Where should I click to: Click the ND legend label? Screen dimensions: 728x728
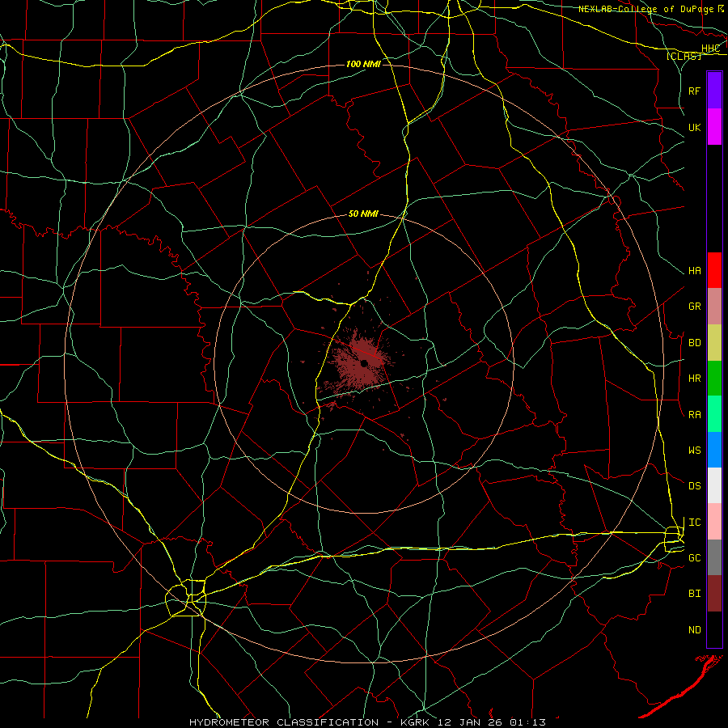pos(695,630)
